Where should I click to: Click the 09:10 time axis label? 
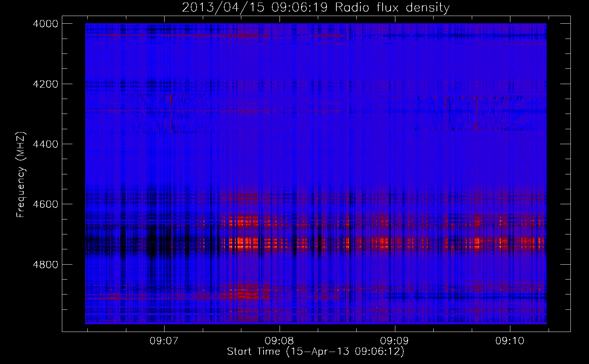tap(510, 341)
